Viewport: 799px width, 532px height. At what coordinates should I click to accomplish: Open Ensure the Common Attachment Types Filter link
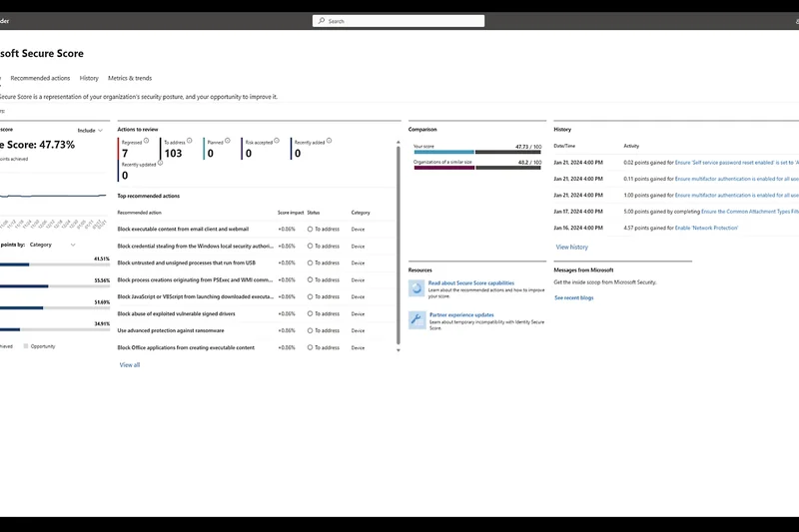click(750, 212)
